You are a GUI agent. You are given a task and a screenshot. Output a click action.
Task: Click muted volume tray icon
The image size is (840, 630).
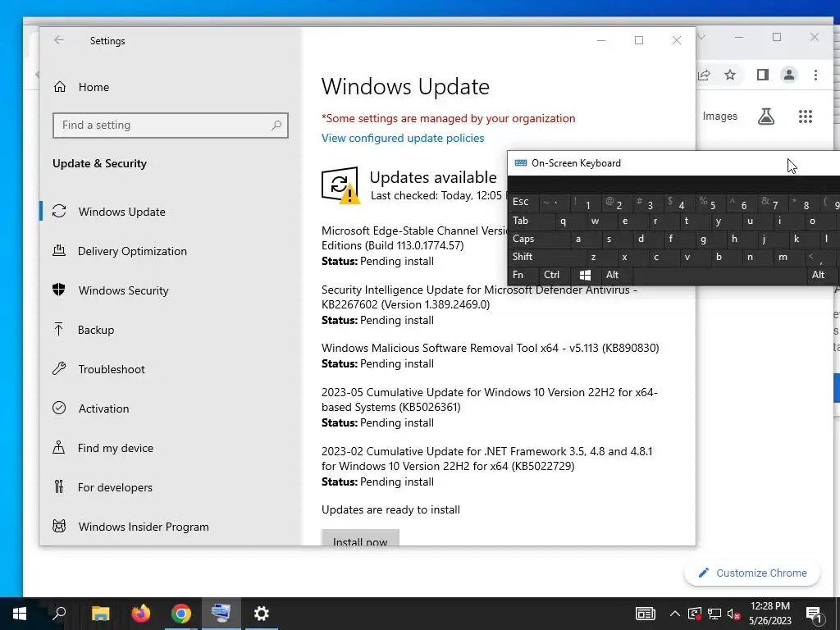click(x=733, y=614)
